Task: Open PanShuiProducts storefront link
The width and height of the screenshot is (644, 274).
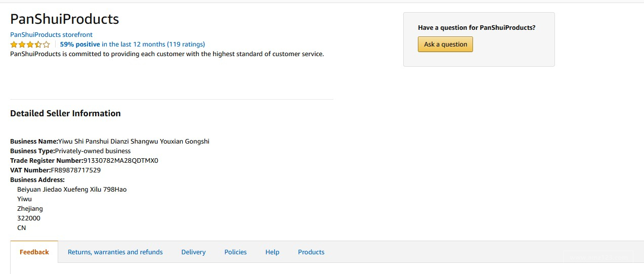Action: 51,35
